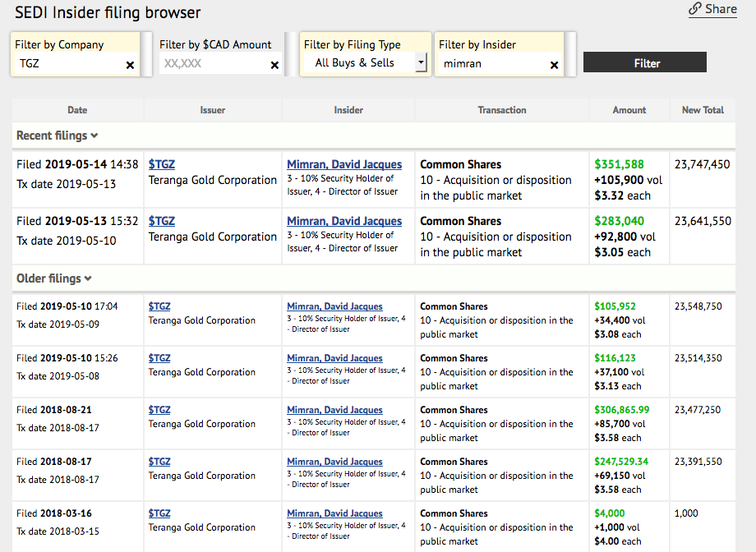Open $TGZ link in 2019-05-13 filing

[x=162, y=221]
